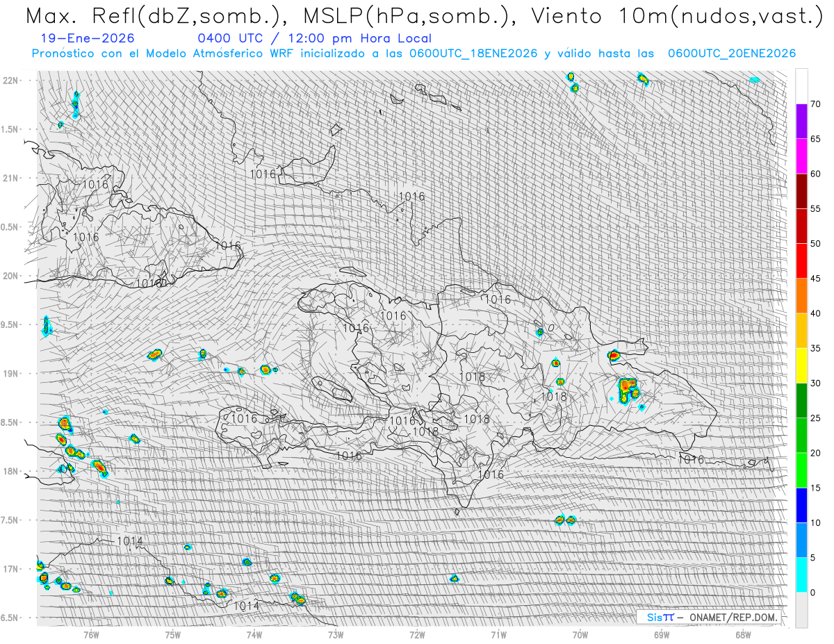The height and width of the screenshot is (644, 834).
Task: Click the 21N latitude axis label
Action: [x=11, y=178]
